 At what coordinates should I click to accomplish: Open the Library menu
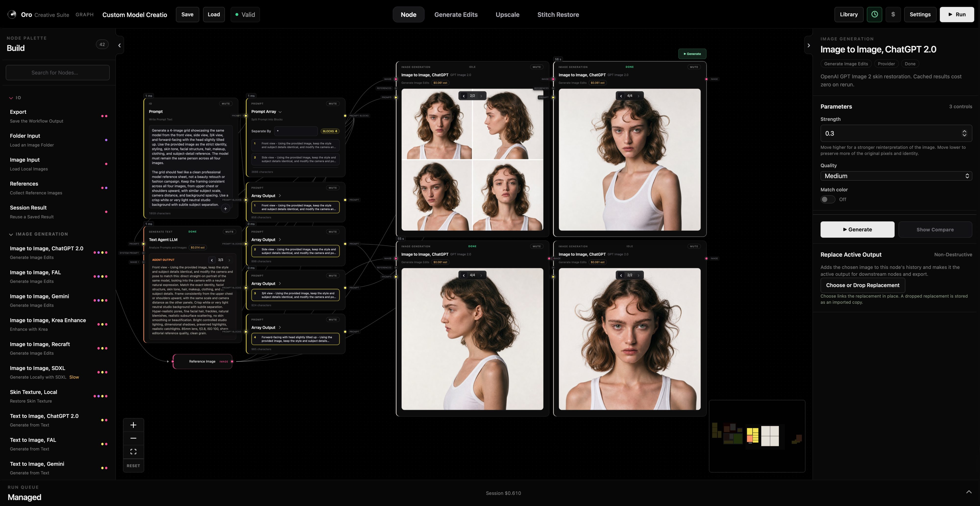[x=849, y=14]
